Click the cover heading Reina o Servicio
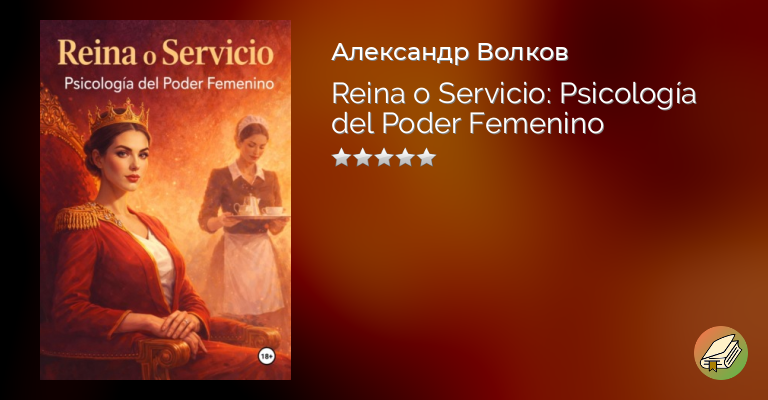This screenshot has width=768, height=400. pyautogui.click(x=166, y=53)
